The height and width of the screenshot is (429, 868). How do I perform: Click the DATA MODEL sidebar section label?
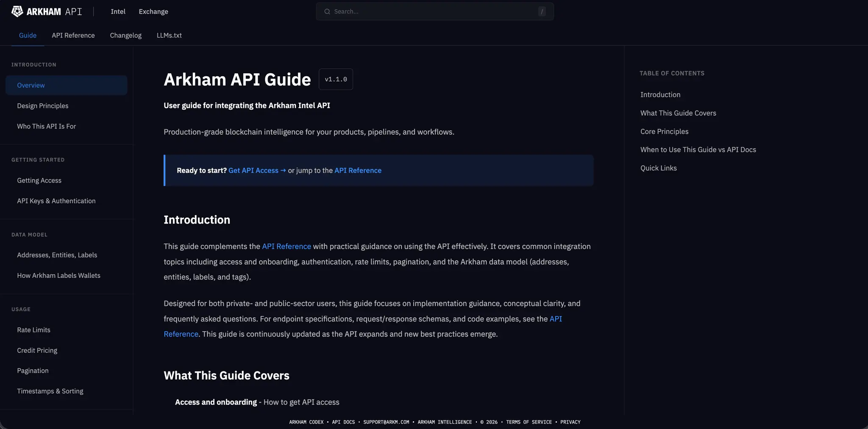coord(29,235)
